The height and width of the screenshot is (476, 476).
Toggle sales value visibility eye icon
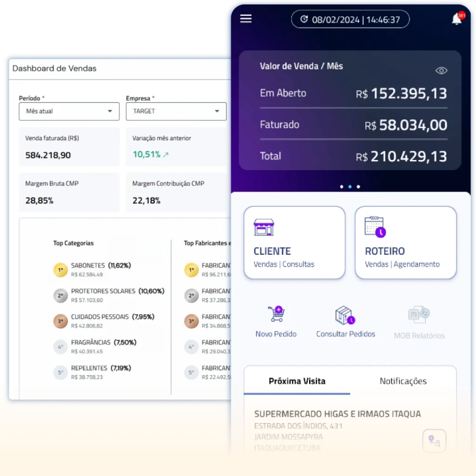(441, 71)
